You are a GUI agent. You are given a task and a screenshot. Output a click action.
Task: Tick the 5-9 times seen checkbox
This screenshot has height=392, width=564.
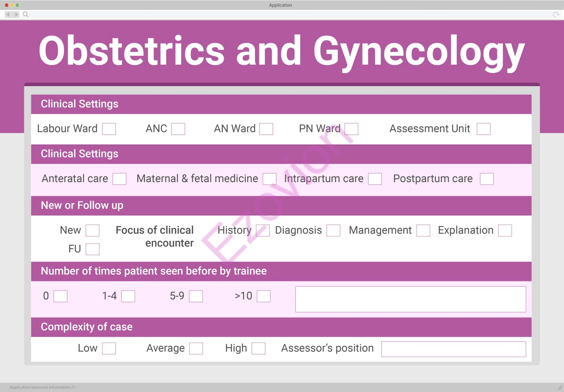coord(196,296)
